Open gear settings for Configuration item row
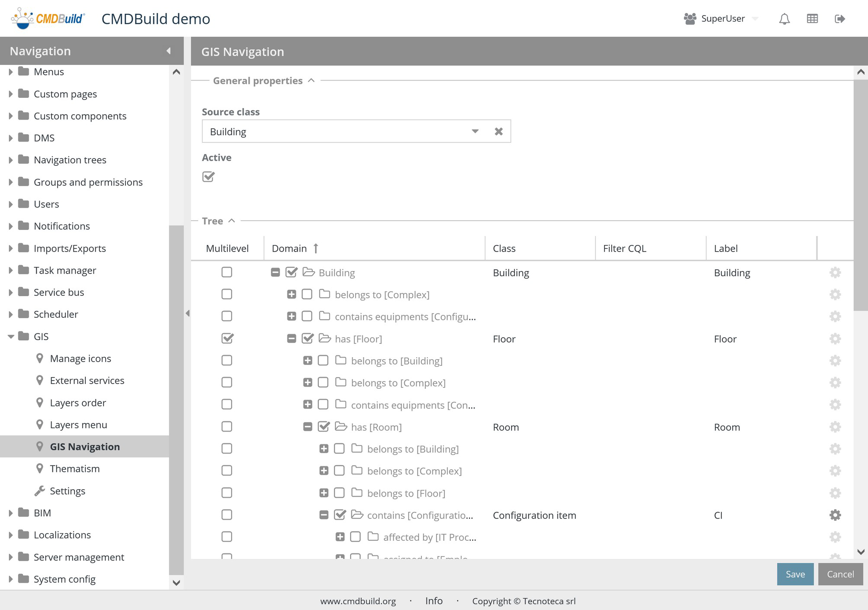Image resolution: width=868 pixels, height=610 pixels. click(835, 515)
